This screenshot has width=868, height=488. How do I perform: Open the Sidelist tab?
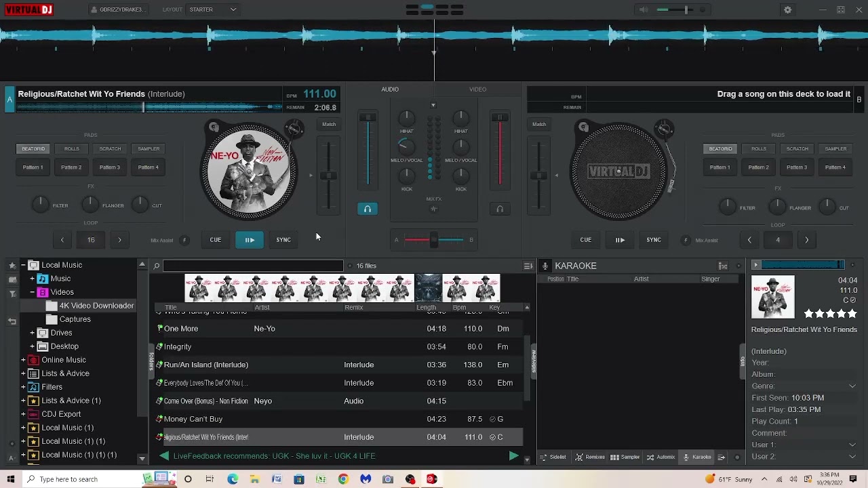(x=553, y=457)
